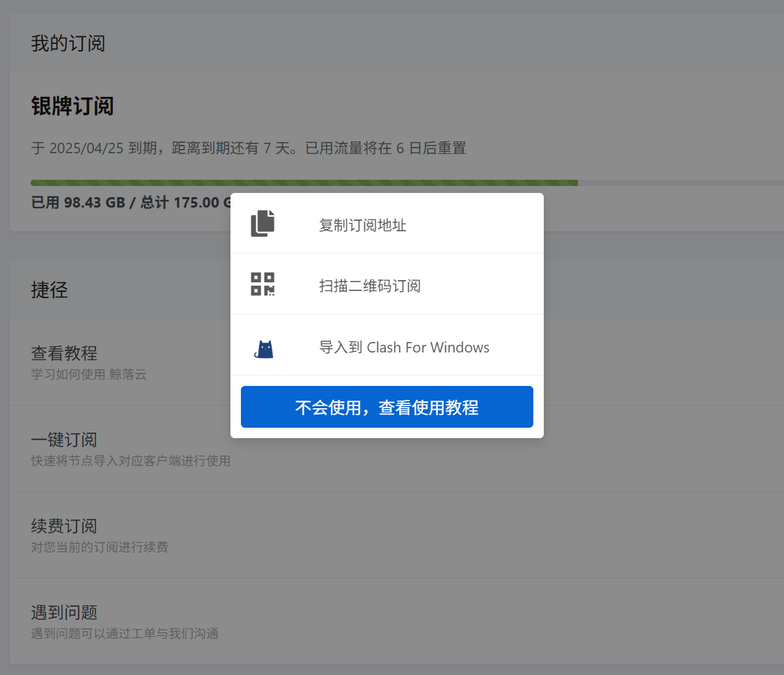Click the 已用 98.43 GB usage label
Image resolution: width=784 pixels, height=675 pixels.
(x=78, y=203)
